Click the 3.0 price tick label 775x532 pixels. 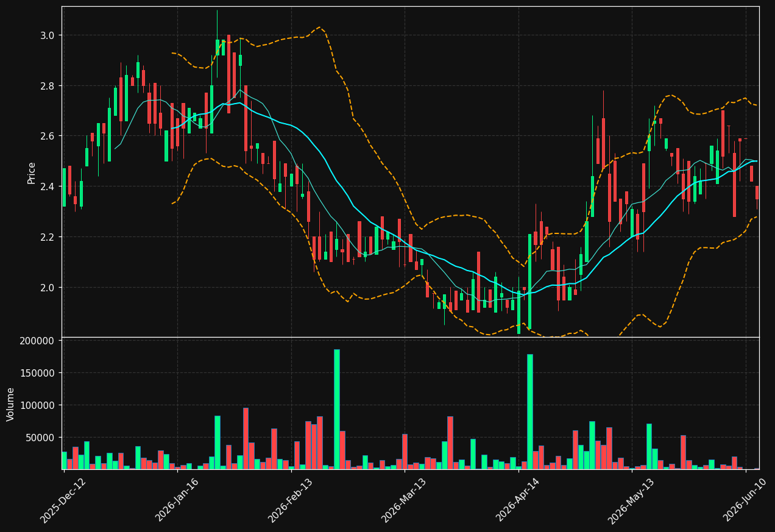coord(48,35)
